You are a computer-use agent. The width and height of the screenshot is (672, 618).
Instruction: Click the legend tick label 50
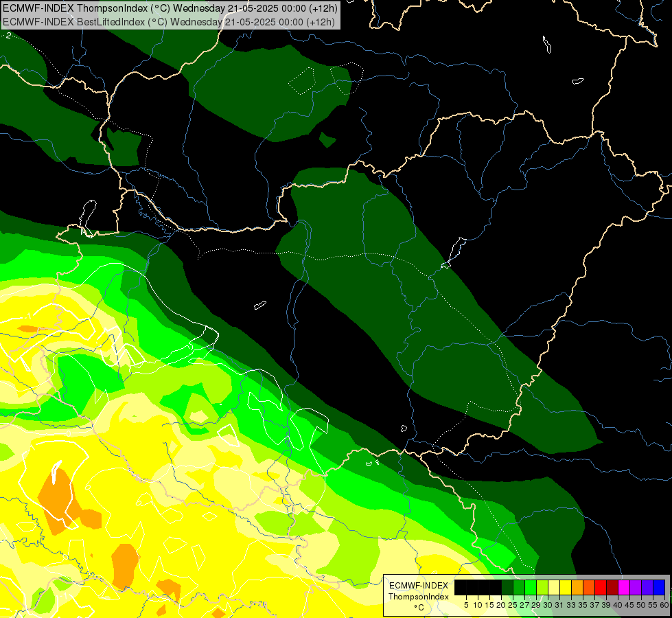click(x=641, y=605)
